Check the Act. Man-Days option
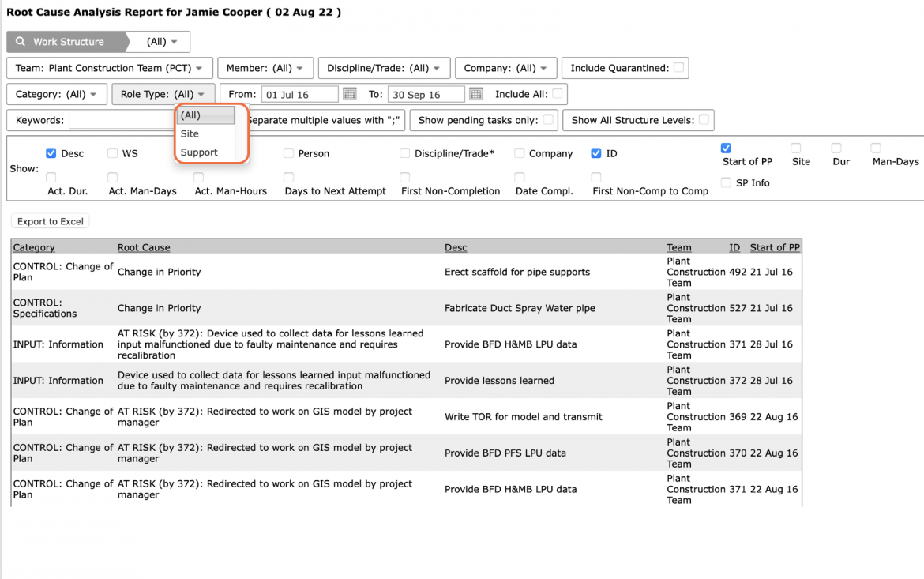 (x=113, y=178)
